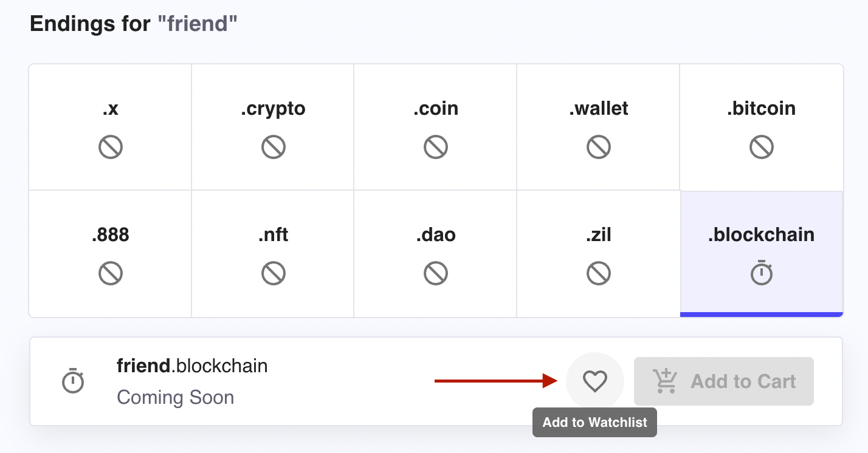The height and width of the screenshot is (453, 868).
Task: Click the blue progress bar under .blockchain
Action: coord(762,315)
